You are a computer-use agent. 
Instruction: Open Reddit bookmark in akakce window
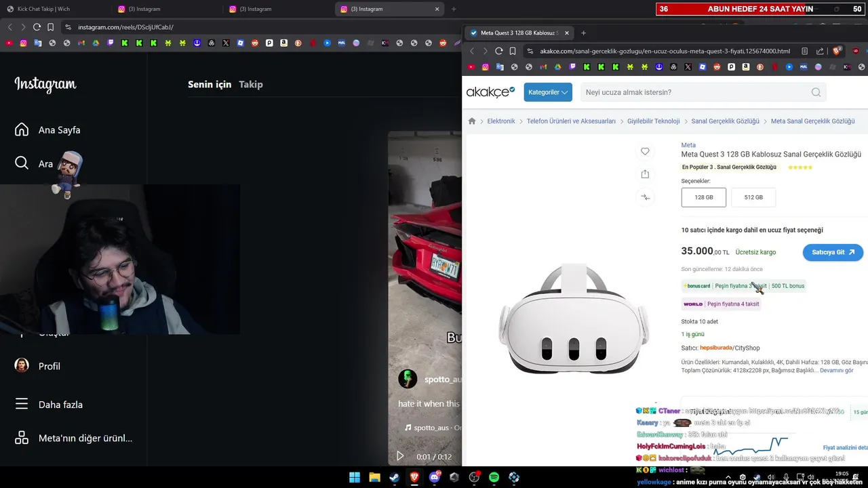(x=717, y=67)
